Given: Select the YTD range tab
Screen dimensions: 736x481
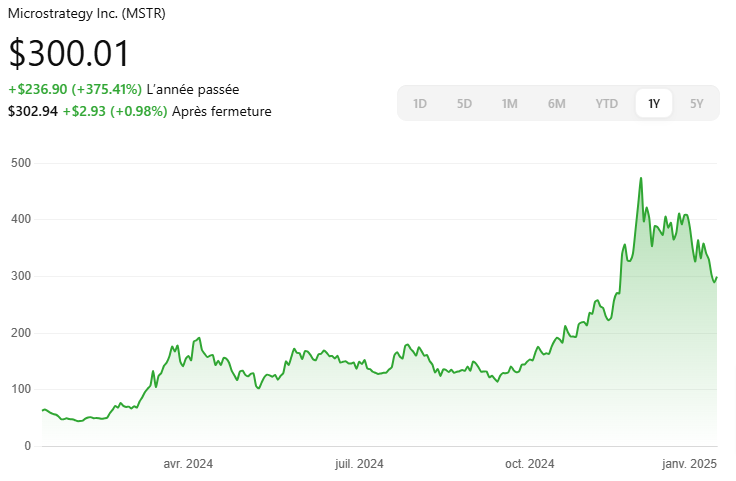Looking at the screenshot, I should tap(606, 103).
